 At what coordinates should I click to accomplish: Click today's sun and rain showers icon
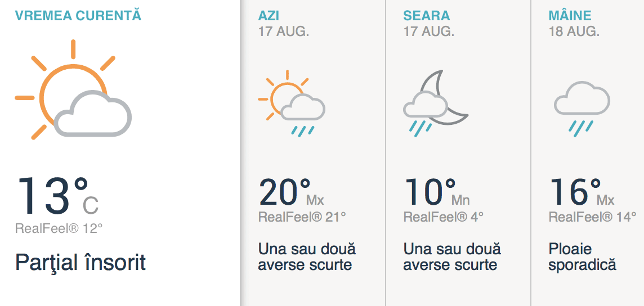[x=291, y=103]
